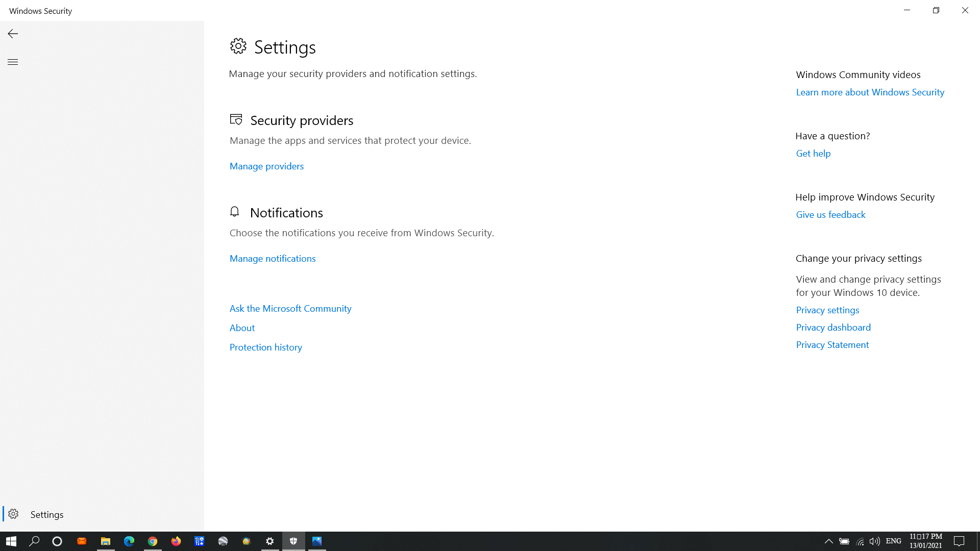
Task: Open the Manage notifications link
Action: tap(273, 259)
